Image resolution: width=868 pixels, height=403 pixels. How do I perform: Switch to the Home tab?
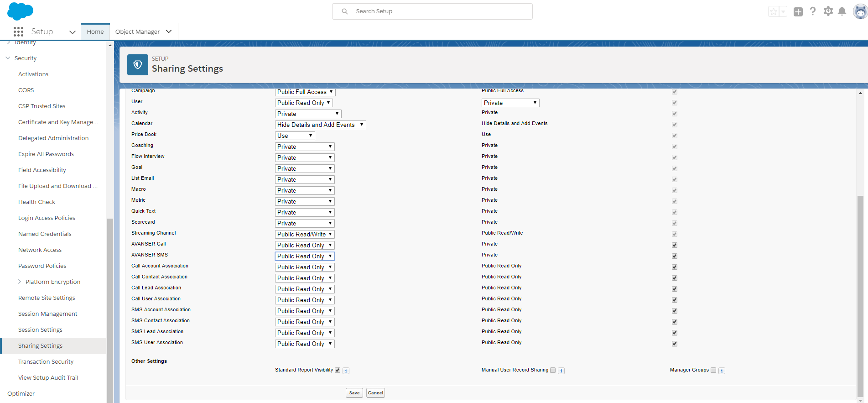click(x=95, y=31)
